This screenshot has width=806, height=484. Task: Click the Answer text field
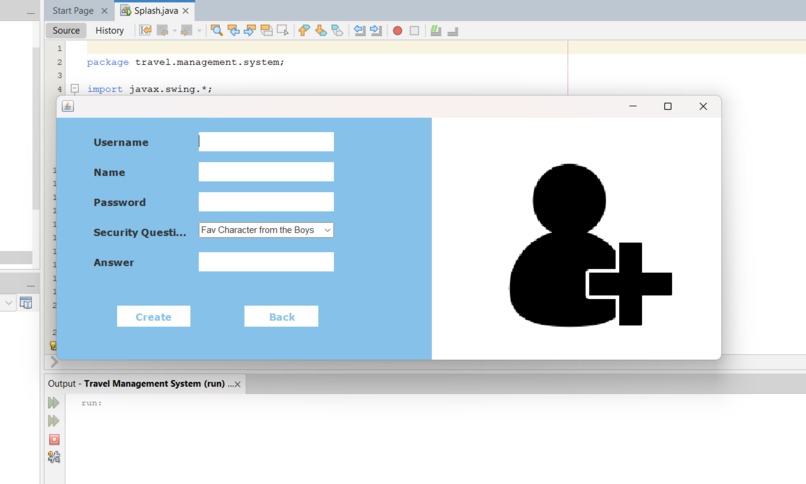click(x=266, y=262)
